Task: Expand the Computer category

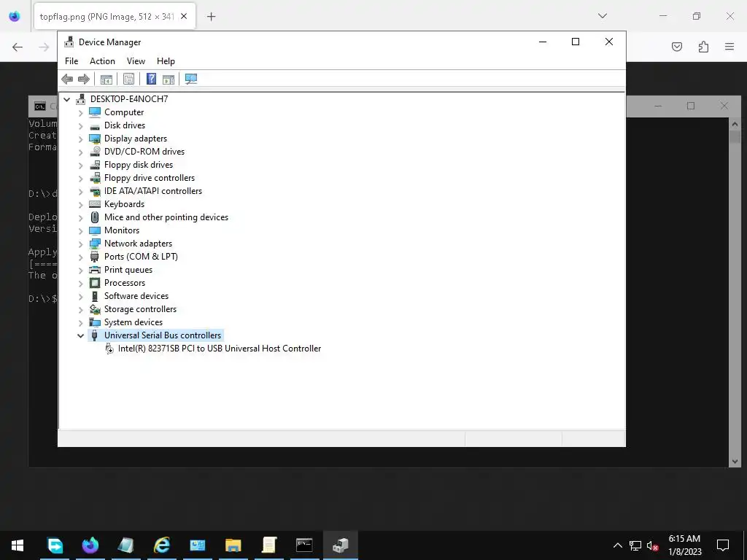Action: 80,112
